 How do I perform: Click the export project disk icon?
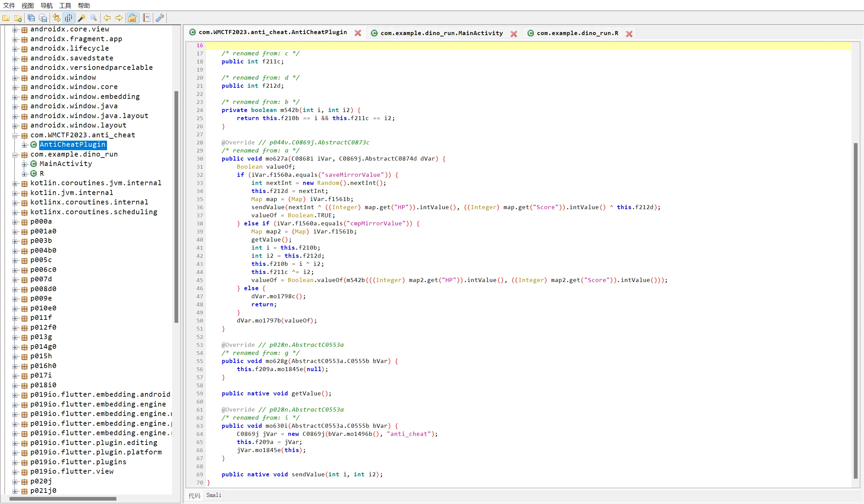[43, 18]
